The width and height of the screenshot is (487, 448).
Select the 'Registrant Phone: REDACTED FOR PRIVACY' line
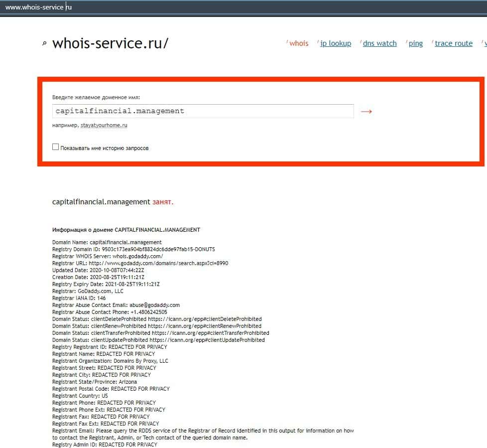point(104,403)
